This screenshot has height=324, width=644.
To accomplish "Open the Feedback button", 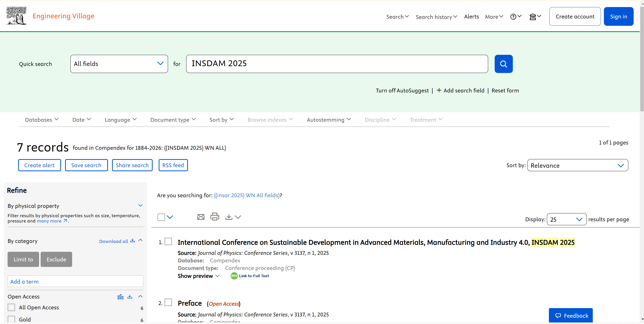I will (571, 315).
